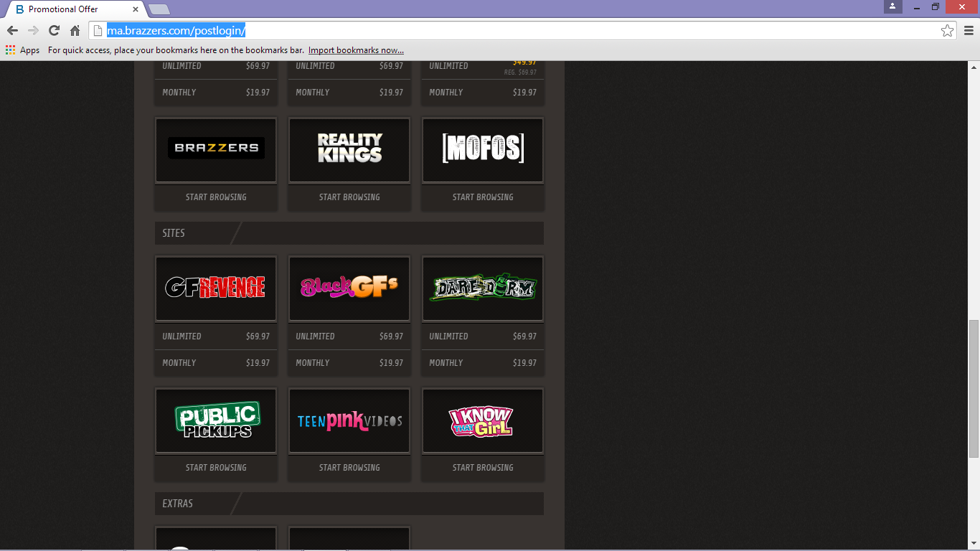
Task: Click the Import bookmarks now link
Action: [356, 50]
